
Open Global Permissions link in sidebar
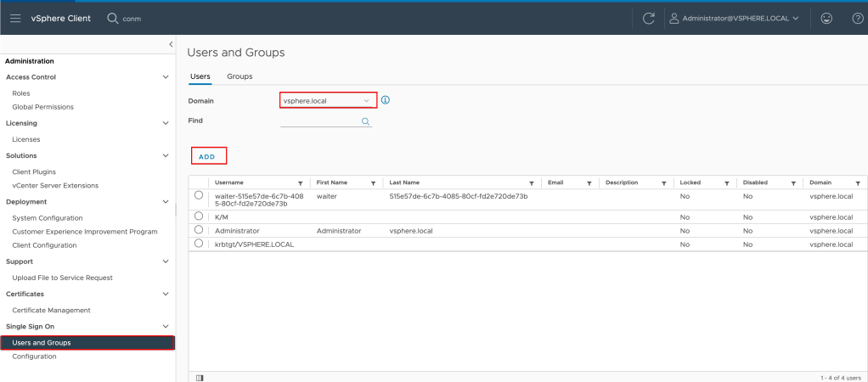(42, 107)
